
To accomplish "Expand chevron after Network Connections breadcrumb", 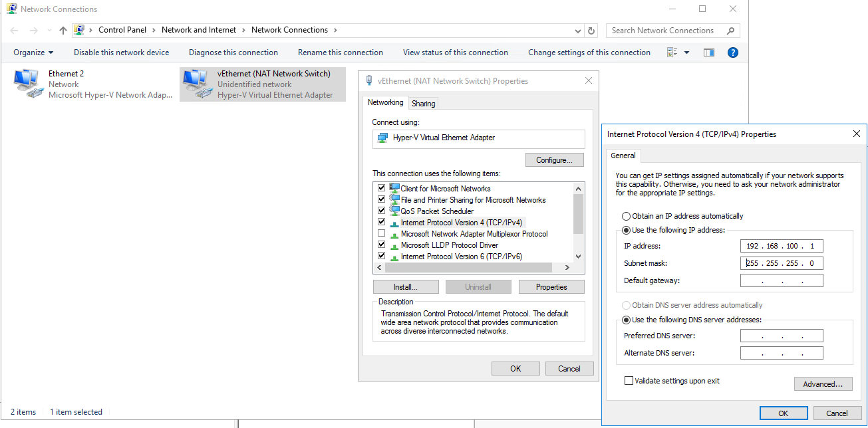I will (335, 30).
